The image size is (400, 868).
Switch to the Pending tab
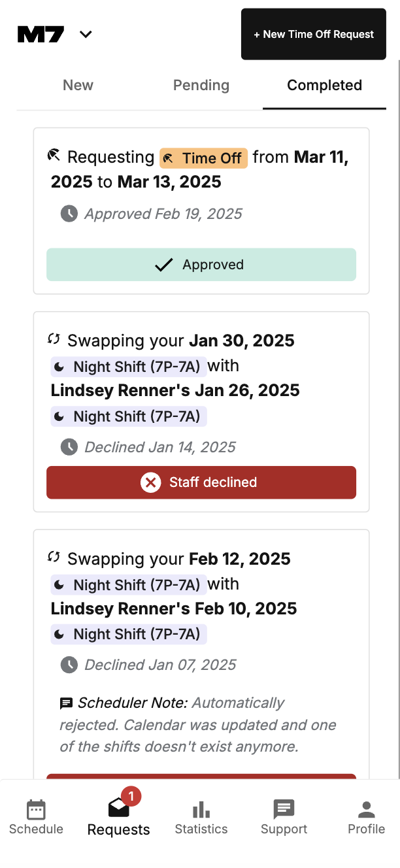[201, 85]
